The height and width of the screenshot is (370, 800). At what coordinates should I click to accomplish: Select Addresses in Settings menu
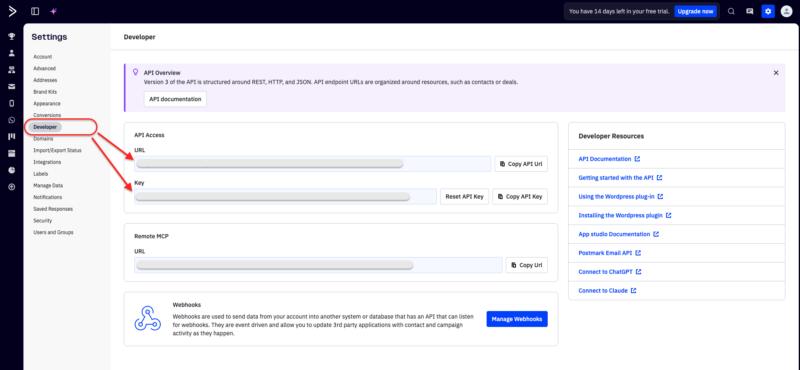tap(45, 80)
